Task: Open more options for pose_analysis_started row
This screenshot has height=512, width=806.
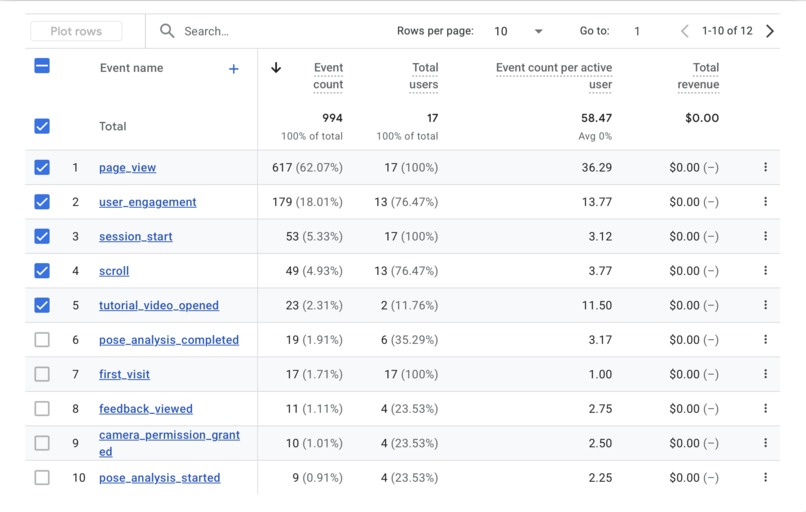Action: [x=765, y=477]
